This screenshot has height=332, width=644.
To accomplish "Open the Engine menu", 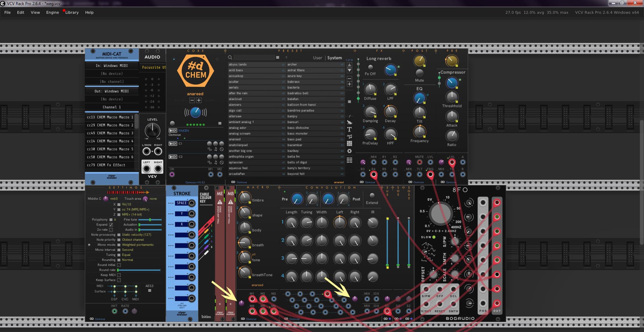I will click(x=52, y=12).
